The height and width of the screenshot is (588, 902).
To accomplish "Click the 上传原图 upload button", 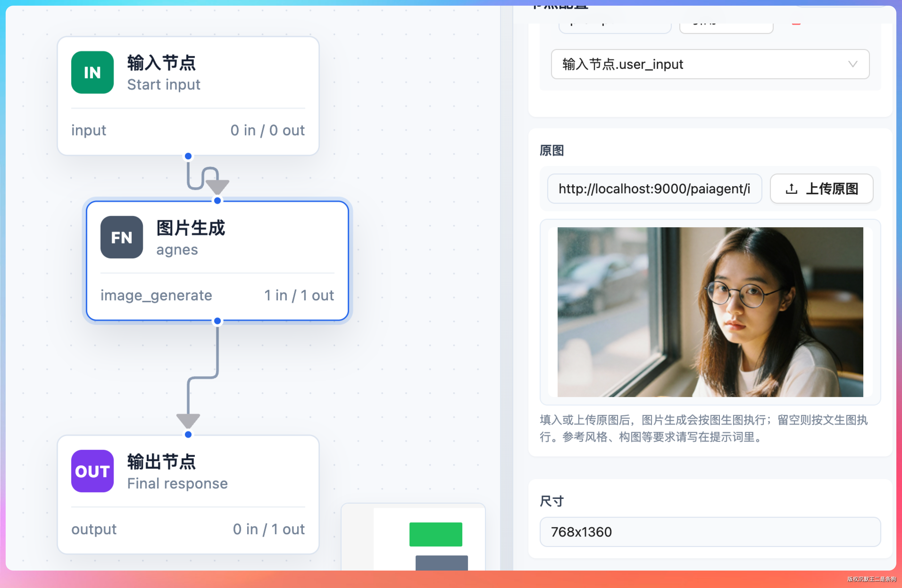I will click(x=822, y=189).
